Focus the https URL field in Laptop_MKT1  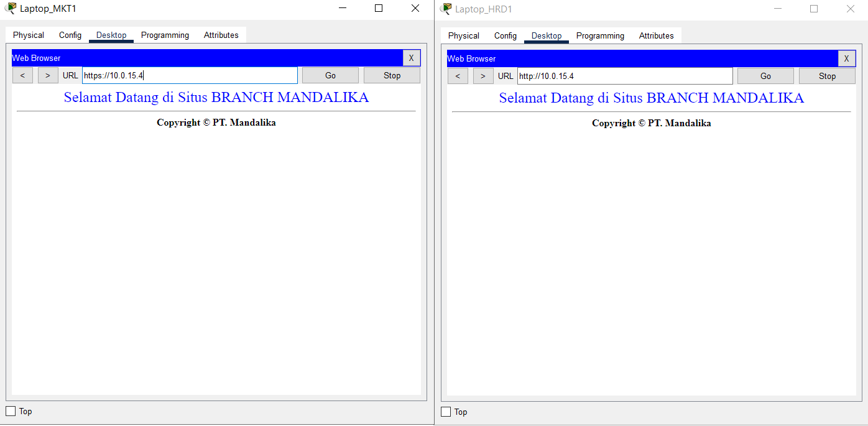point(190,75)
